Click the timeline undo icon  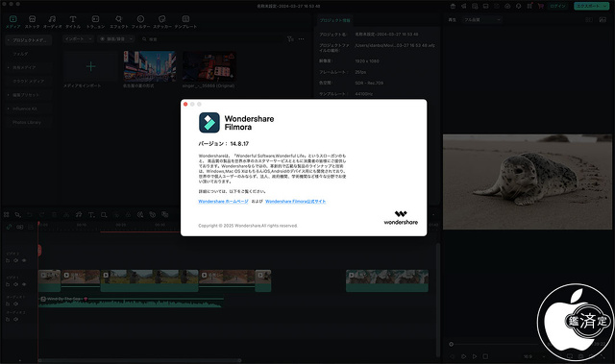(30, 215)
